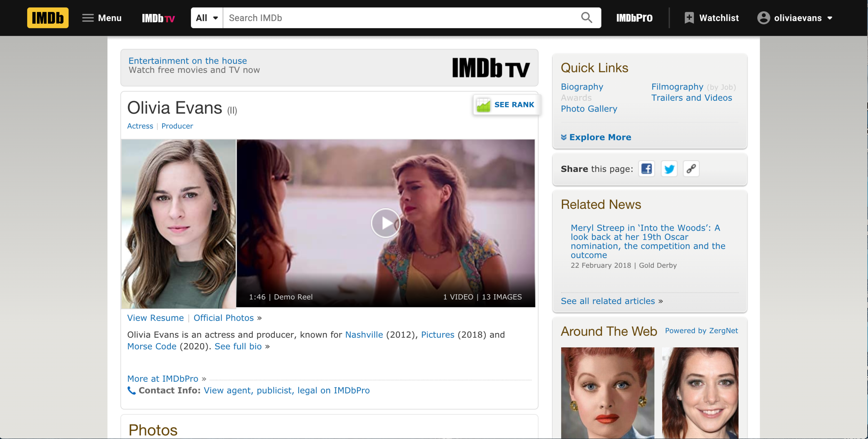The image size is (868, 439).
Task: Share page on Facebook
Action: click(x=646, y=169)
